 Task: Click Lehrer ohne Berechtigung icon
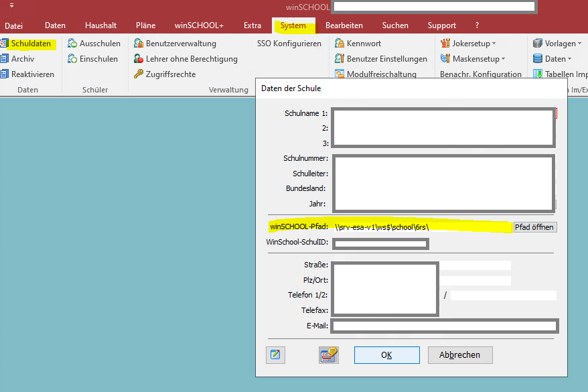[139, 58]
